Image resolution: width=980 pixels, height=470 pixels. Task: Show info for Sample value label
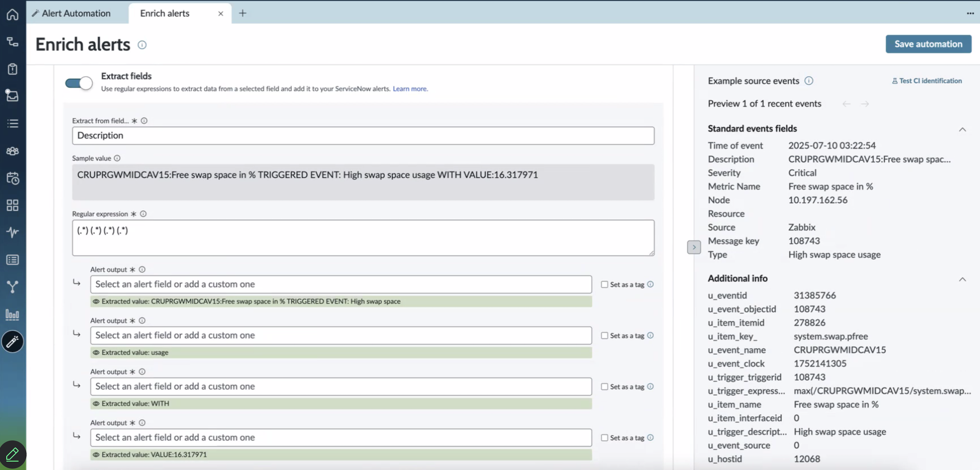click(117, 158)
